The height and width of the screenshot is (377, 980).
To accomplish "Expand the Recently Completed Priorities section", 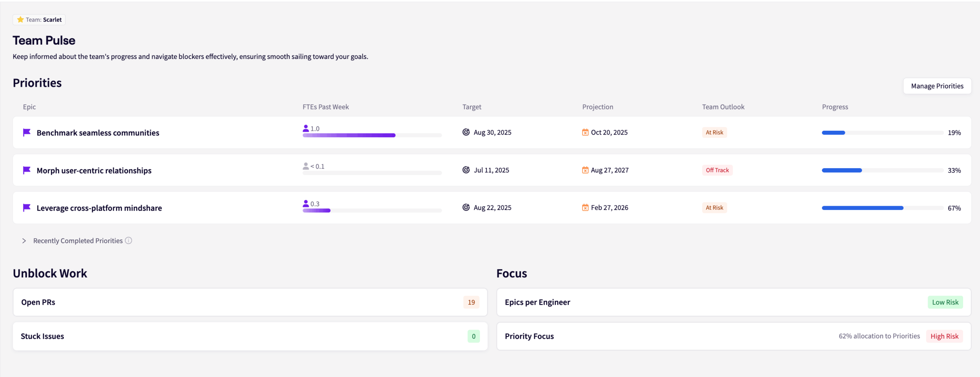I will (24, 240).
